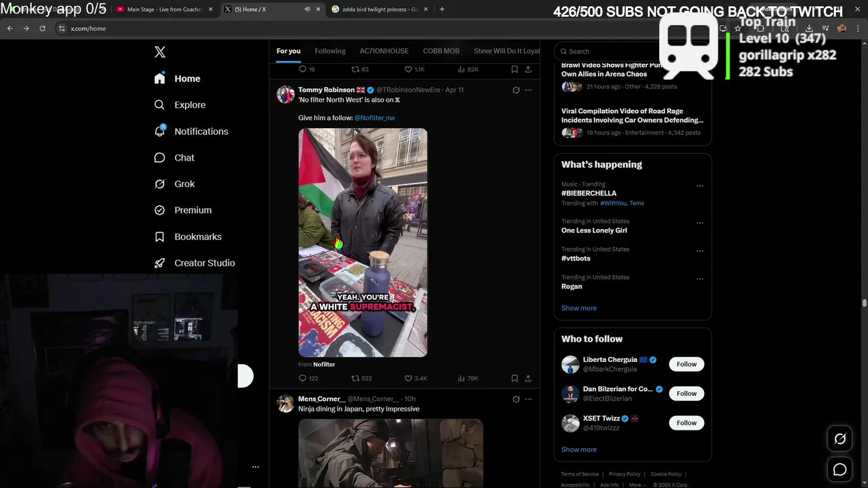This screenshot has width=868, height=488.
Task: Reload the browser page
Action: 42,28
